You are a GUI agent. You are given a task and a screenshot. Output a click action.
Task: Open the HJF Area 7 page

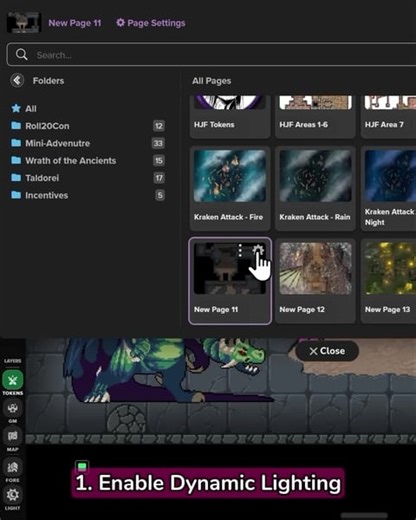[388, 117]
